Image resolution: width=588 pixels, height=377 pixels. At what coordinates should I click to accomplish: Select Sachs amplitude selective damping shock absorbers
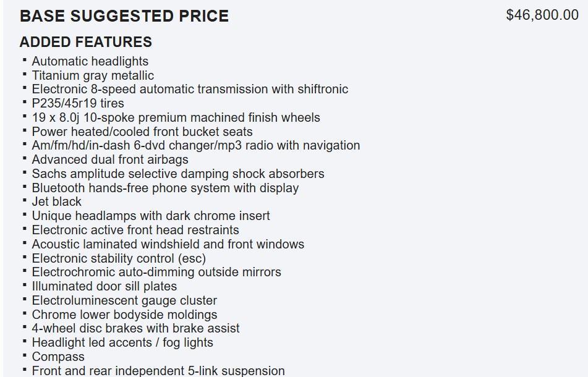178,174
